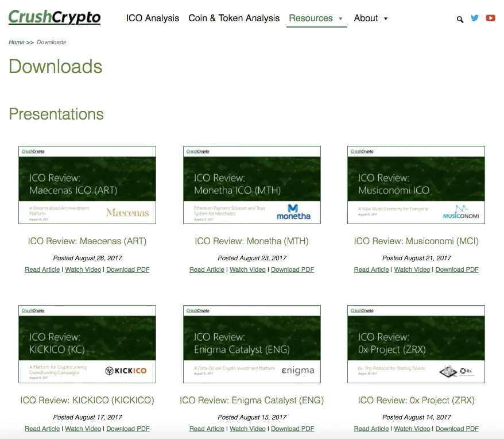Watch Video for Enigma Catalyst review
This screenshot has width=504, height=439.
coord(247,429)
